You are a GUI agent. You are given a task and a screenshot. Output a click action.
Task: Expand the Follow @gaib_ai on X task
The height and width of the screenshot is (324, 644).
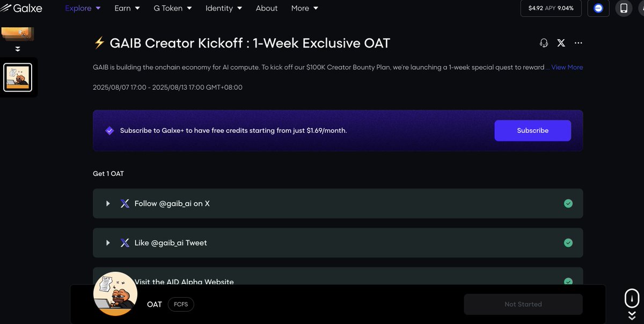pyautogui.click(x=108, y=204)
